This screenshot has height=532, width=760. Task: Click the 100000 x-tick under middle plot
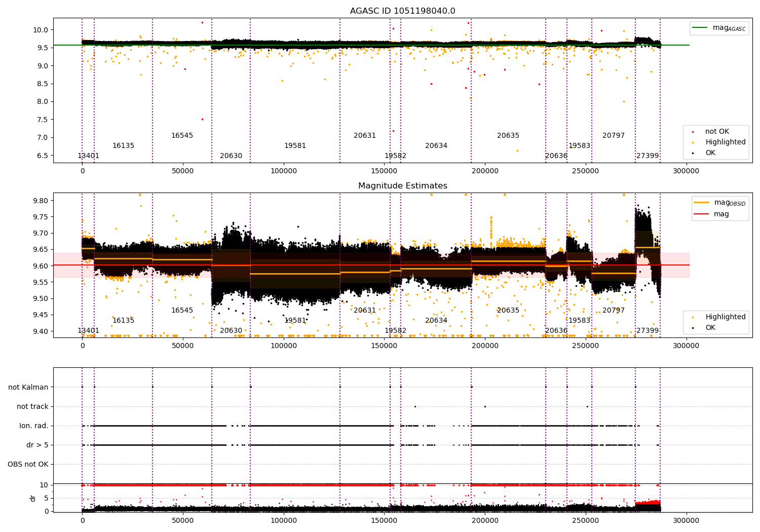coord(284,346)
